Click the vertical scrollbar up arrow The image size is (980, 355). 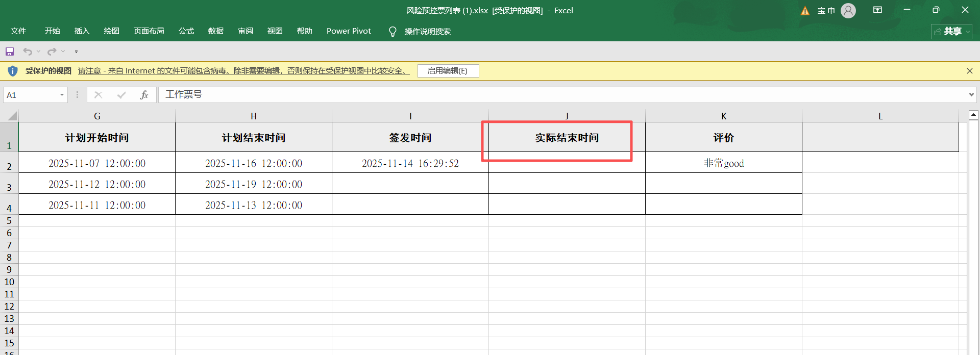pos(973,115)
